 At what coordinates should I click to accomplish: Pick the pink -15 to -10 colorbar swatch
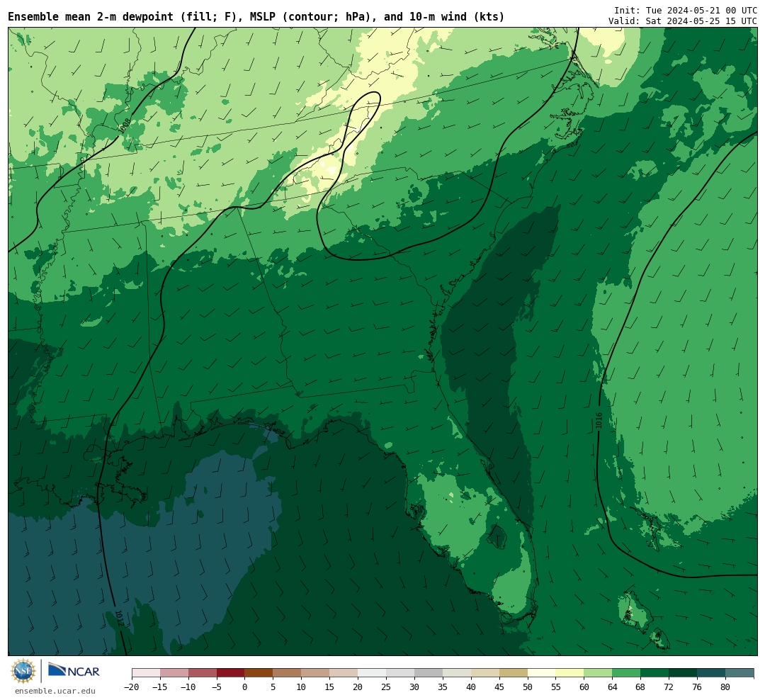(174, 673)
